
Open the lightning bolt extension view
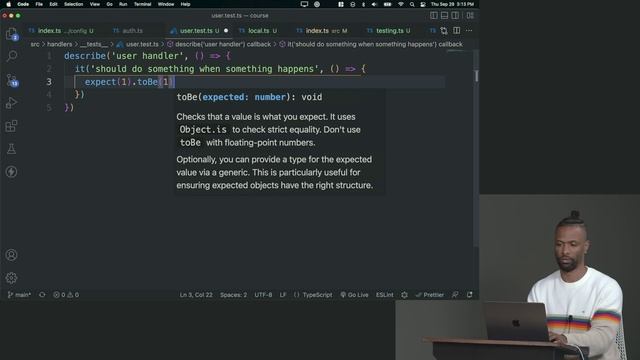pyautogui.click(x=11, y=172)
